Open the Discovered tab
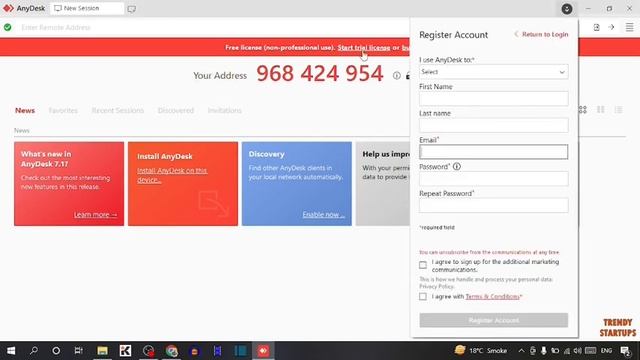This screenshot has height=360, width=640. [176, 111]
